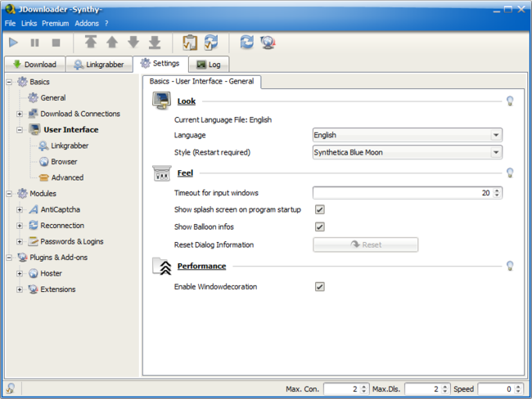Switch to the Log tab

(209, 65)
